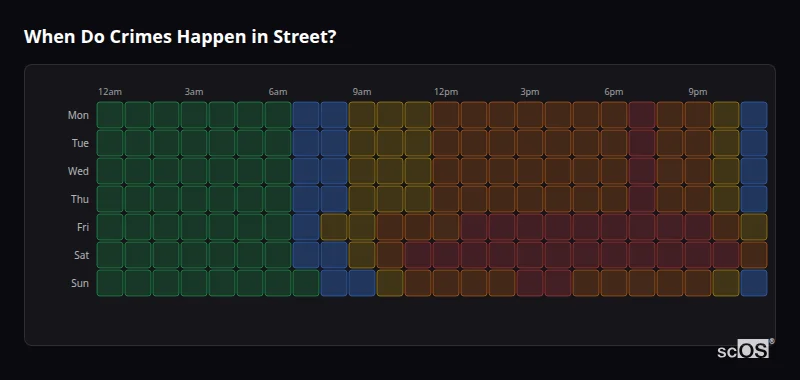Select the Friday 12am green cell
This screenshot has height=380, width=800.
(x=110, y=227)
